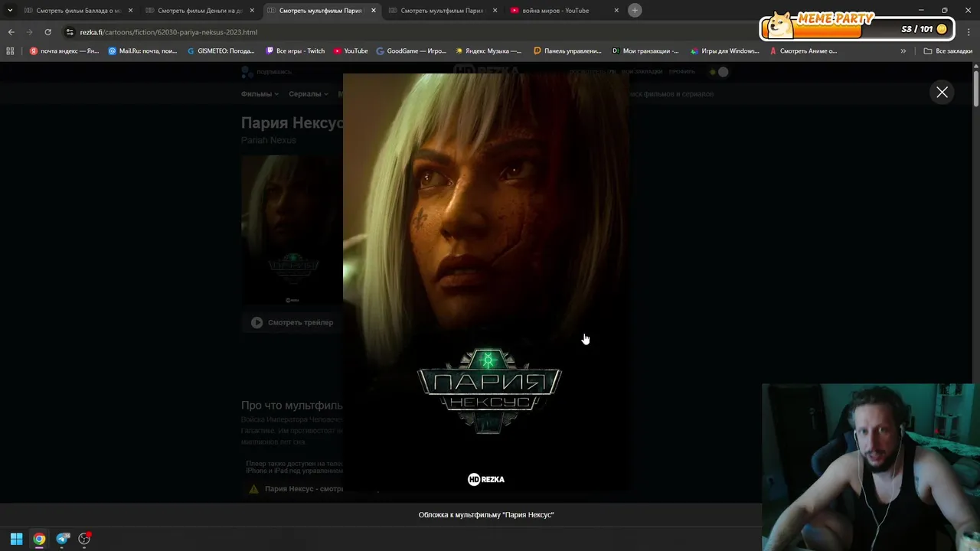Open the Все закладки folder
Image resolution: width=980 pixels, height=551 pixels.
pyautogui.click(x=948, y=51)
